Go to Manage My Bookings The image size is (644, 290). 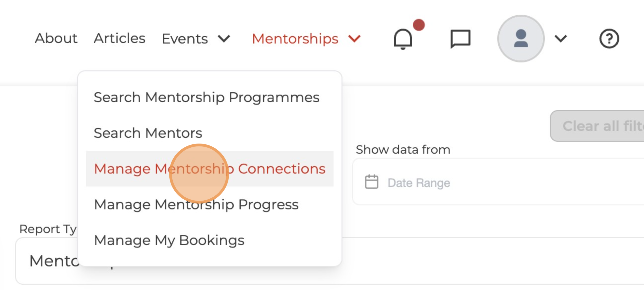point(169,240)
